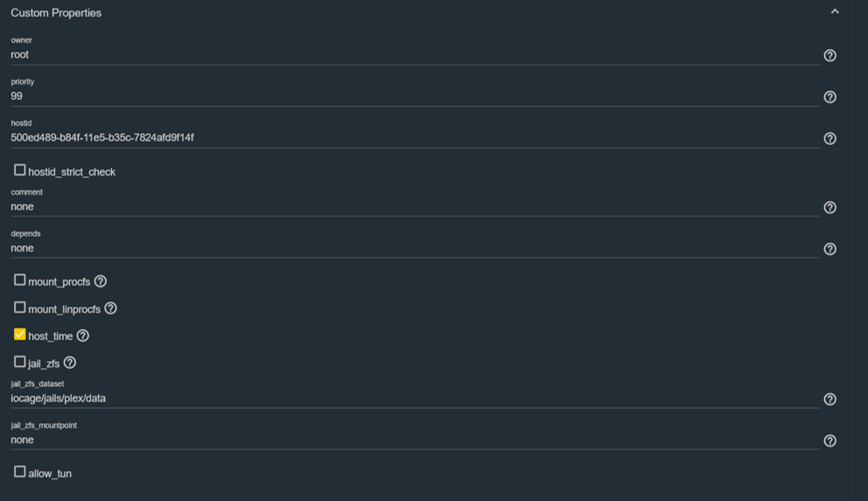Show help for jail_zfs_mountpoint field
Image resolution: width=868 pixels, height=501 pixels.
point(829,441)
